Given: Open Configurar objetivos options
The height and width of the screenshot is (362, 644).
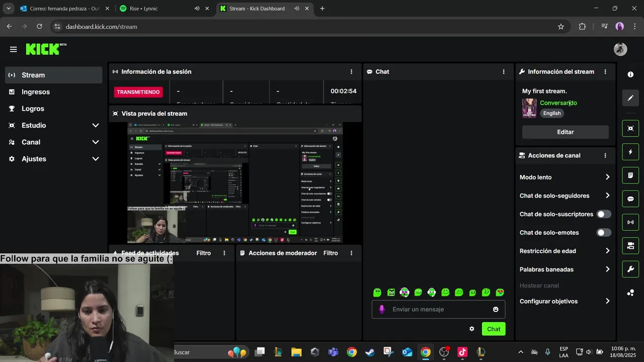Looking at the screenshot, I should [x=565, y=301].
